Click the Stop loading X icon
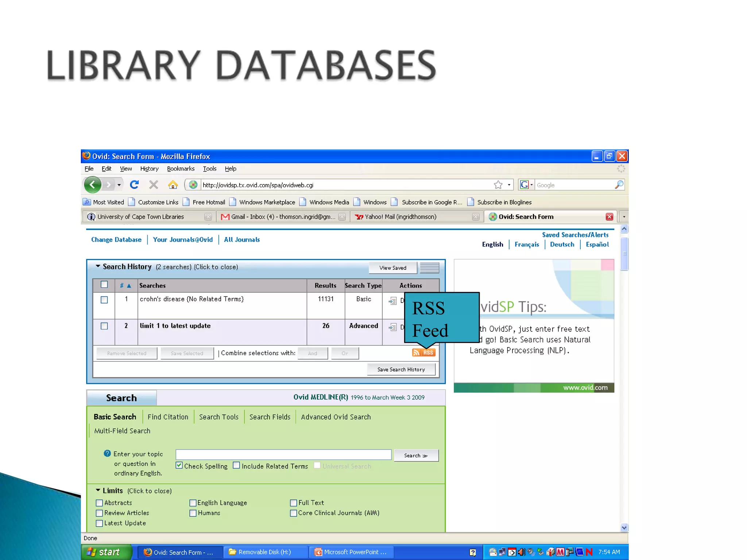The height and width of the screenshot is (560, 747). tap(154, 185)
